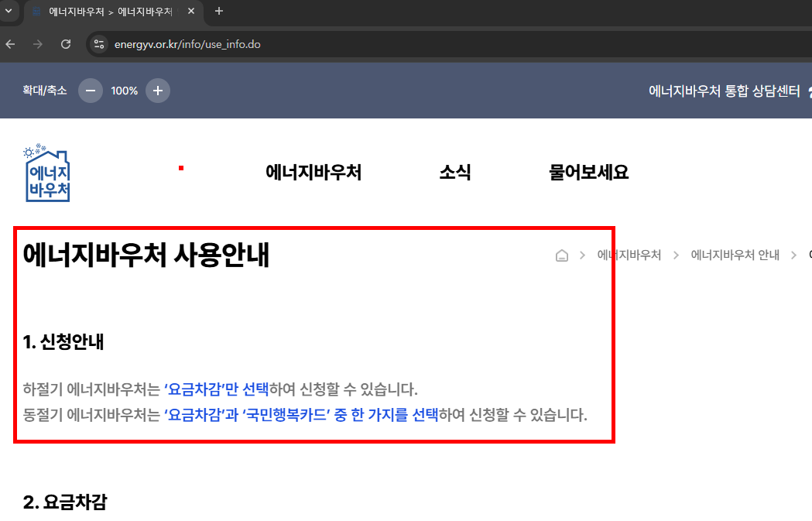Click the chevron after 에너지바우처 안내 breadcrumb
This screenshot has width=812, height=521.
pyautogui.click(x=793, y=254)
